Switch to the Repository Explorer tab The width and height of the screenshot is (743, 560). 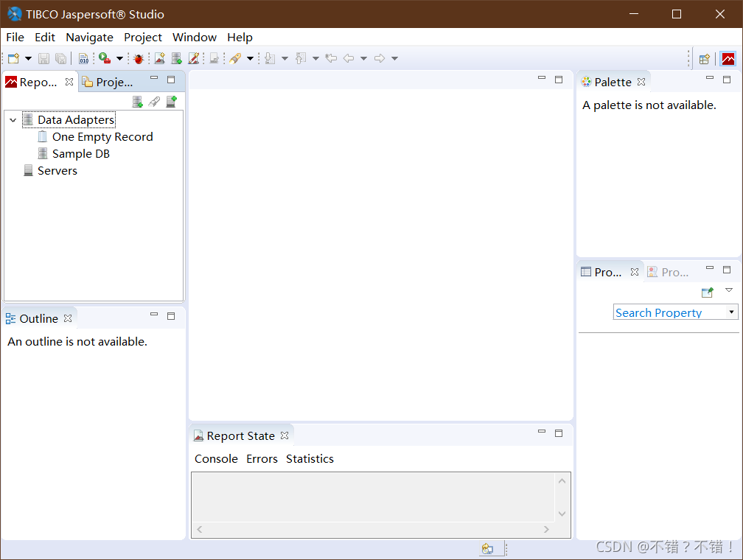(38, 82)
